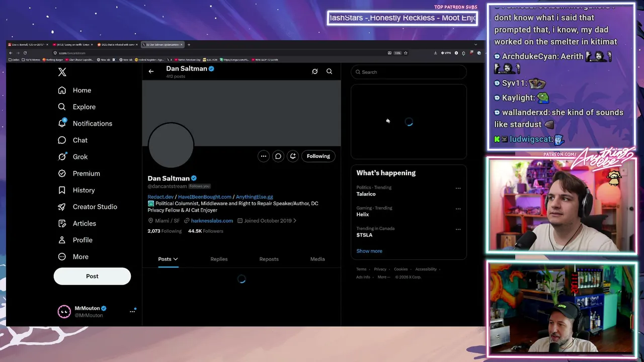
Task: Open the HaveIBeenBought.com link
Action: point(205,197)
